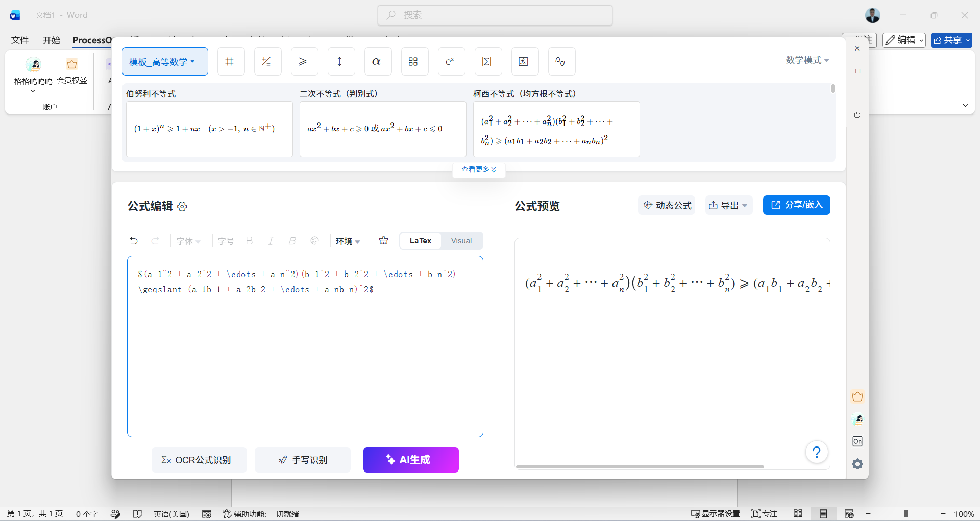Open formula editor settings gear
The height and width of the screenshot is (521, 980).
tap(182, 206)
